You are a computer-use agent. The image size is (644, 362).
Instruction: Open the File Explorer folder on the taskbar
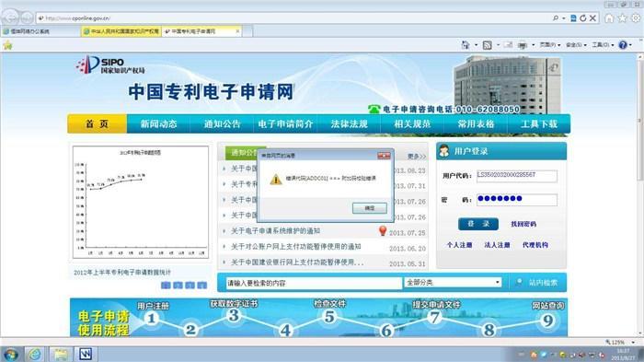tap(61, 355)
